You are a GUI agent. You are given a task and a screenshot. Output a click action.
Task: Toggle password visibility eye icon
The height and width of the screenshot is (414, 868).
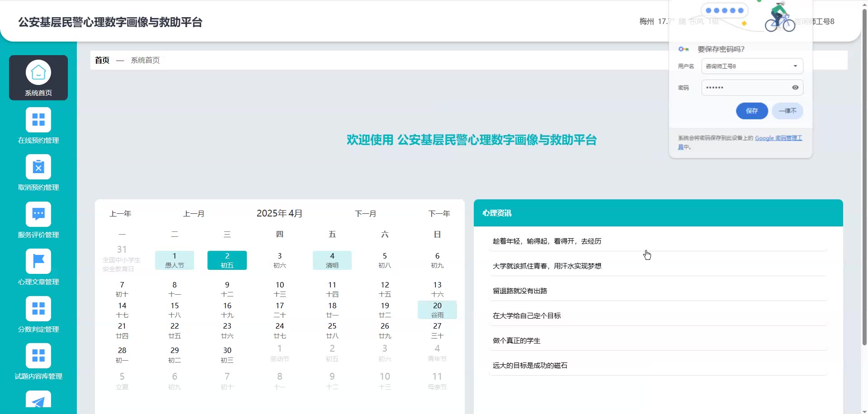click(x=795, y=88)
